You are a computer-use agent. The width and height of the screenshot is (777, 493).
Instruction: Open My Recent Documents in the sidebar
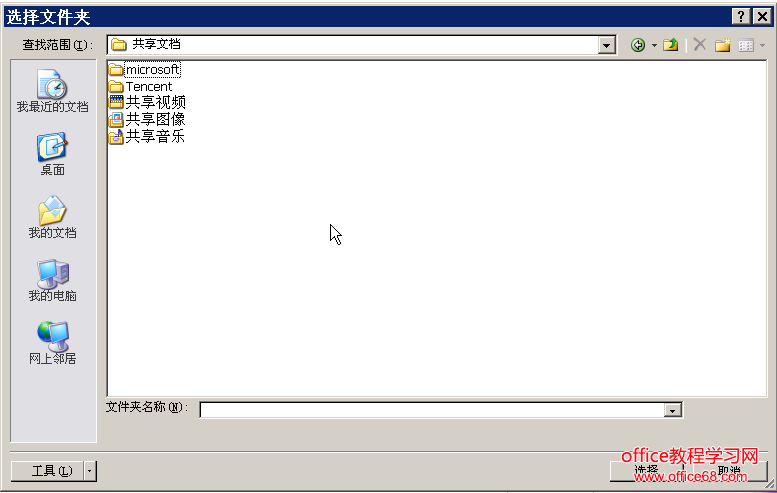click(x=53, y=91)
